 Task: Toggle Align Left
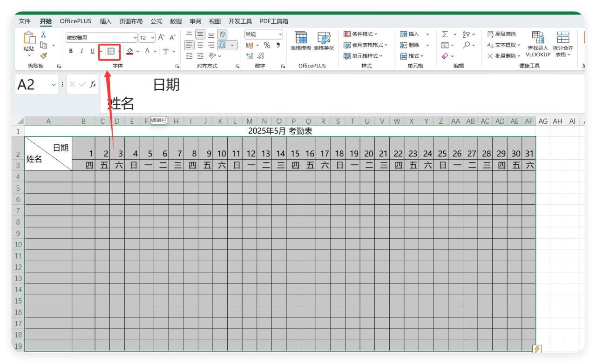point(189,45)
